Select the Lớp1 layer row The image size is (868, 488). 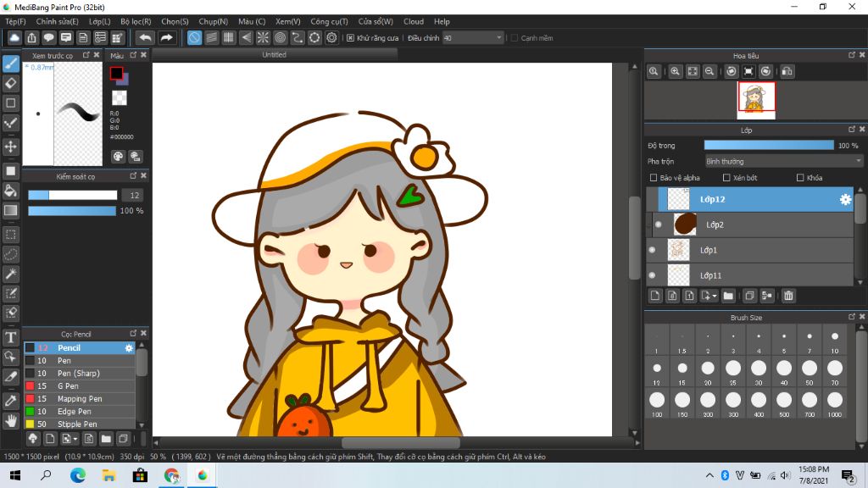[750, 250]
